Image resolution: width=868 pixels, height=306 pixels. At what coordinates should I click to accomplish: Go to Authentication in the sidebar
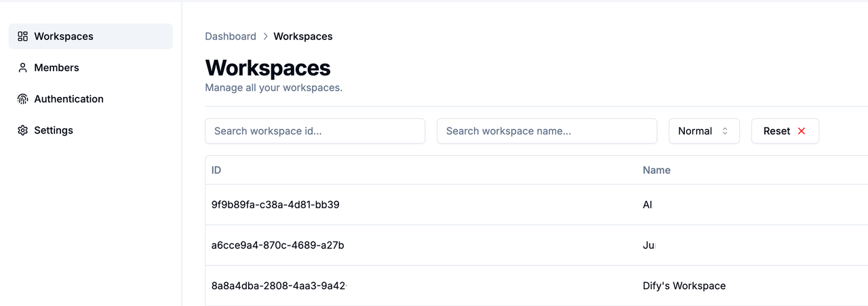point(90,99)
